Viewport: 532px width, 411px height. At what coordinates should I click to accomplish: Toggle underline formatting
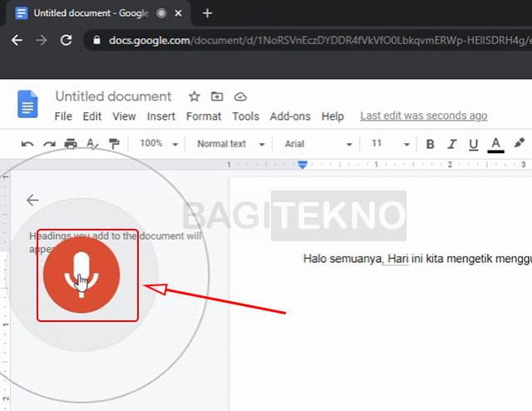pyautogui.click(x=473, y=145)
